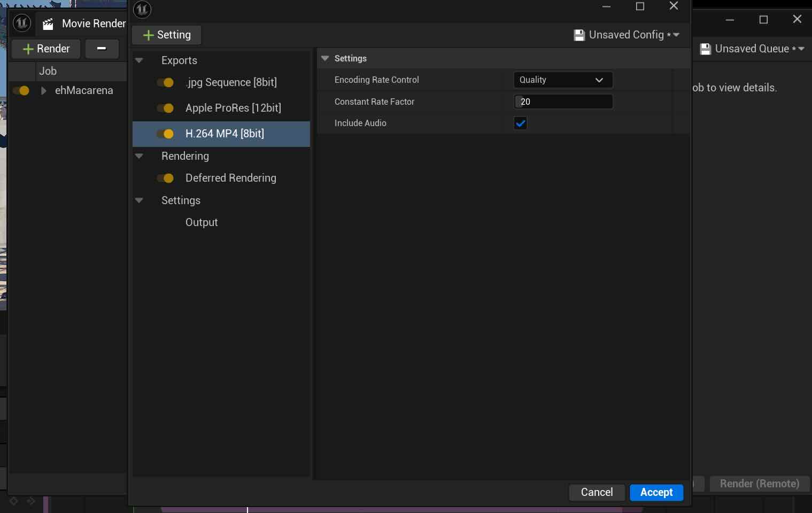Click the Unsaved Queue save icon
Image resolution: width=812 pixels, height=513 pixels.
[x=705, y=49]
